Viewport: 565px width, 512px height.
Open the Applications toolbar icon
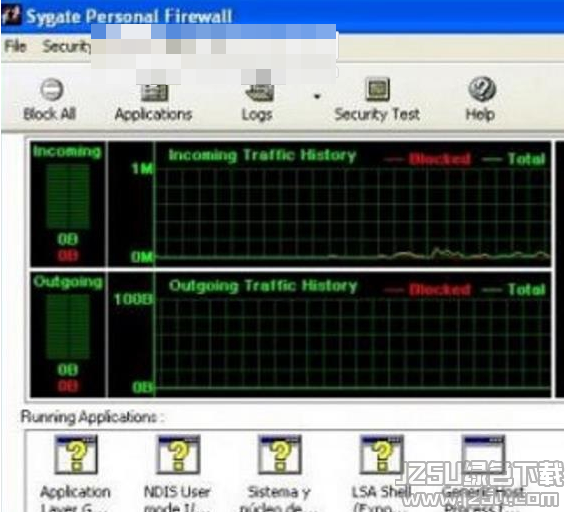click(x=154, y=92)
